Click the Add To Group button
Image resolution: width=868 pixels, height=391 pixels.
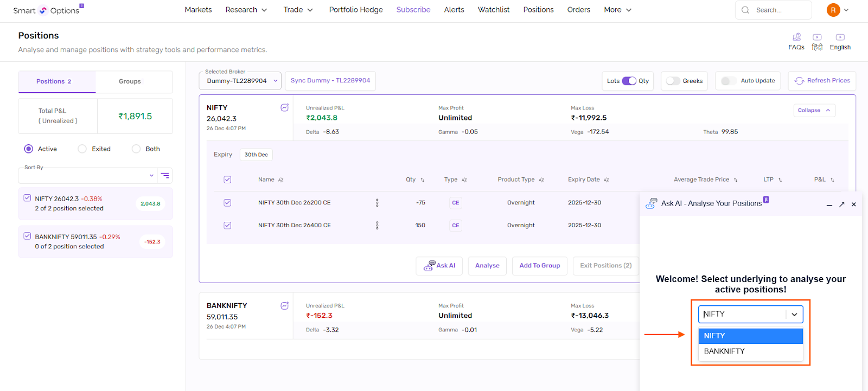(539, 266)
